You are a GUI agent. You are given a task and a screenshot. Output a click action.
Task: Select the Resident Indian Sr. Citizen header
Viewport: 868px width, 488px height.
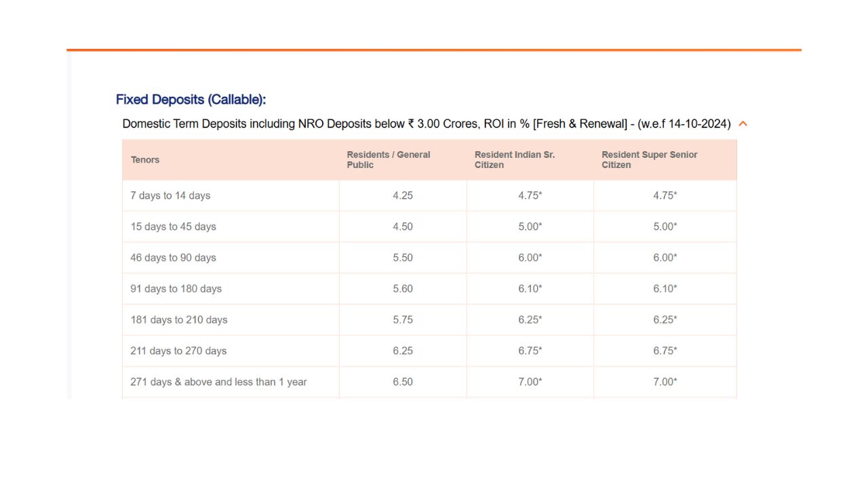[515, 160]
